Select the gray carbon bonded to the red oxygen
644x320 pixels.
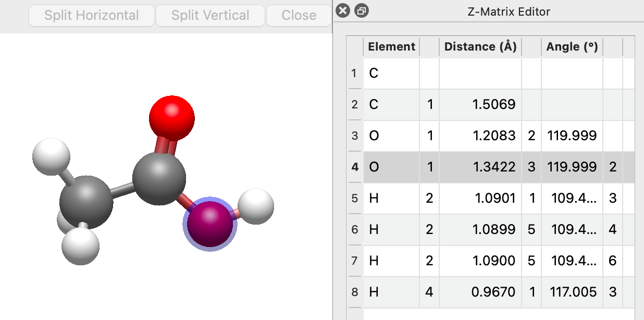[x=159, y=178]
